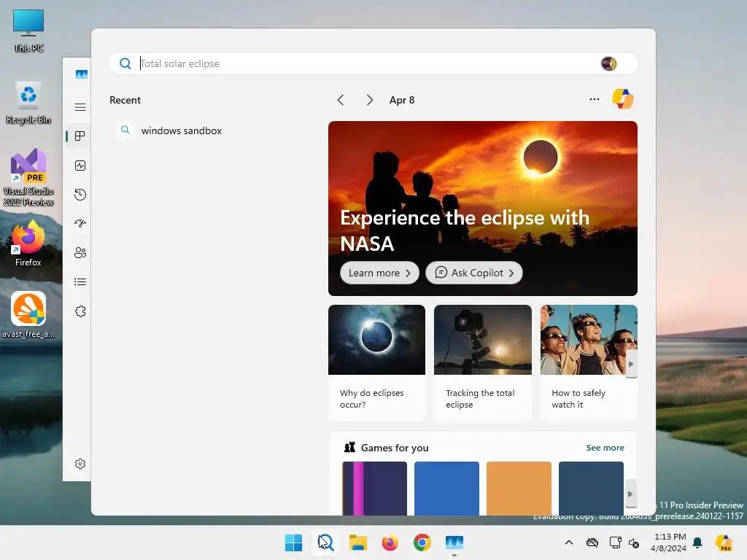The image size is (747, 560).
Task: Open the three-dot more options menu
Action: 594,99
